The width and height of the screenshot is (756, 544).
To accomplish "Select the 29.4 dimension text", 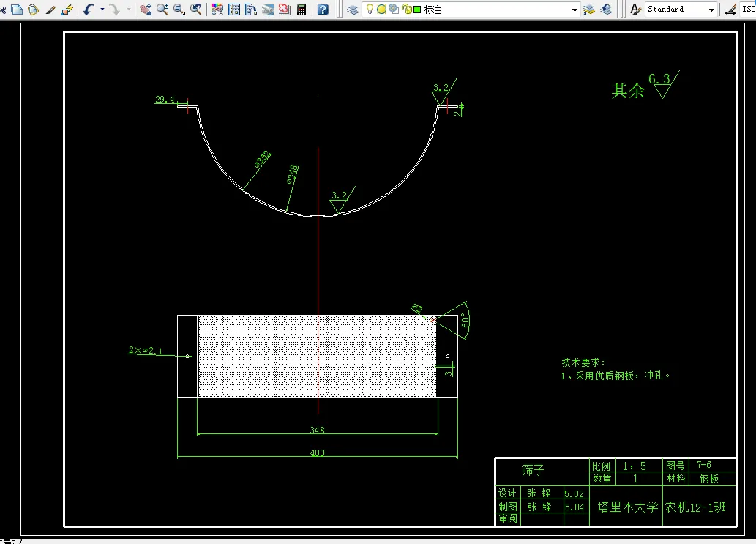I will 165,100.
